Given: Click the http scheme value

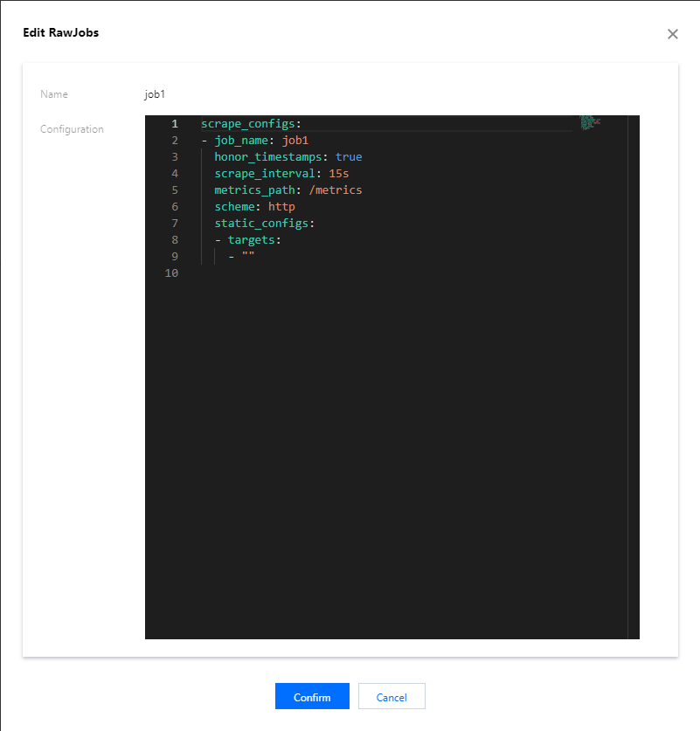Looking at the screenshot, I should click(x=281, y=207).
